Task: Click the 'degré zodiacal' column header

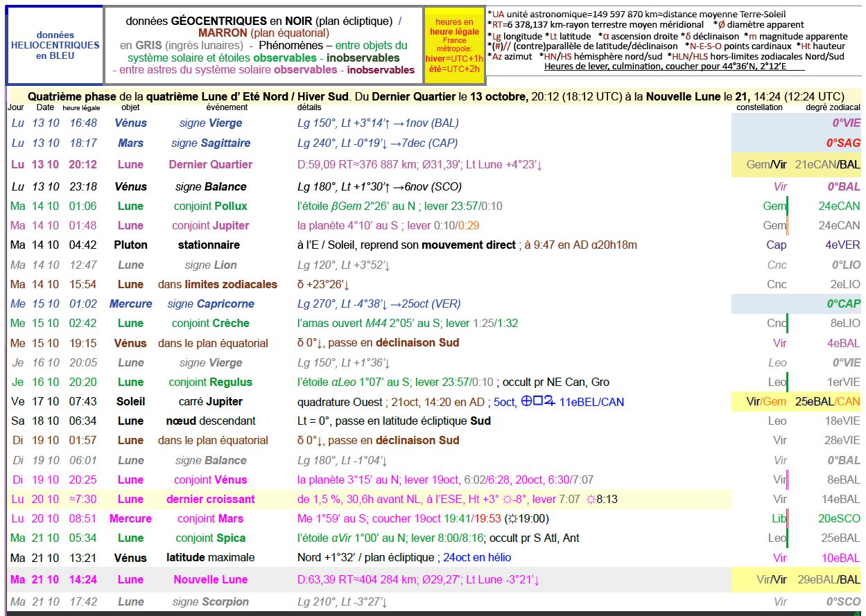Action: click(833, 107)
